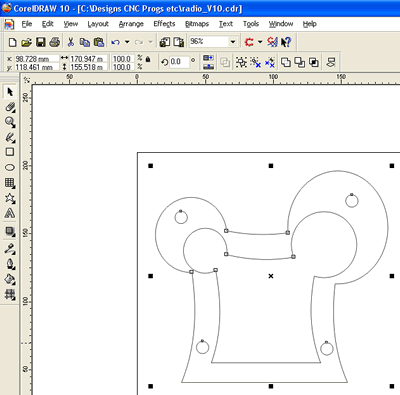
Task: Open the Layout menu
Action: coord(98,24)
